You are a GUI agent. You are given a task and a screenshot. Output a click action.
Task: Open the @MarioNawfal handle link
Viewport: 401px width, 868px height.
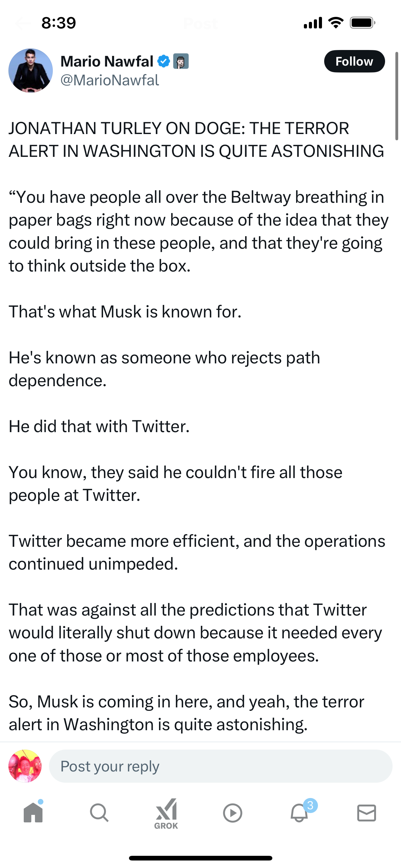[109, 81]
